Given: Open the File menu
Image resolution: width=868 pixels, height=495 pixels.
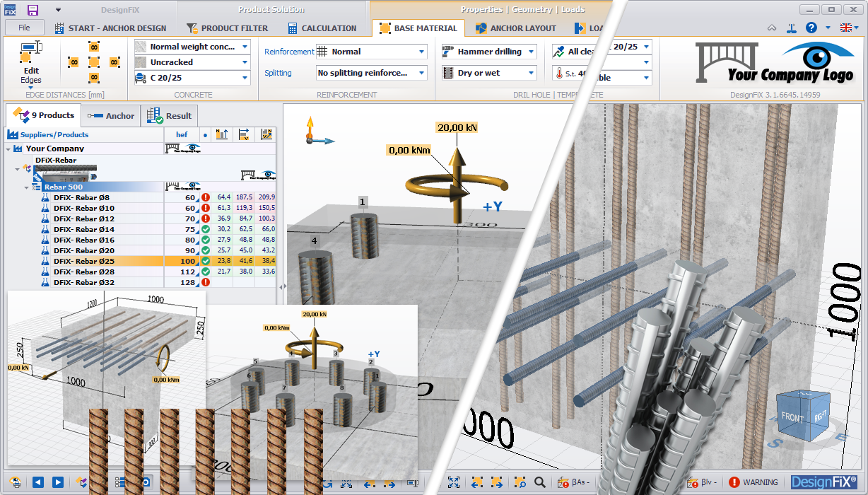Looking at the screenshot, I should click(25, 28).
